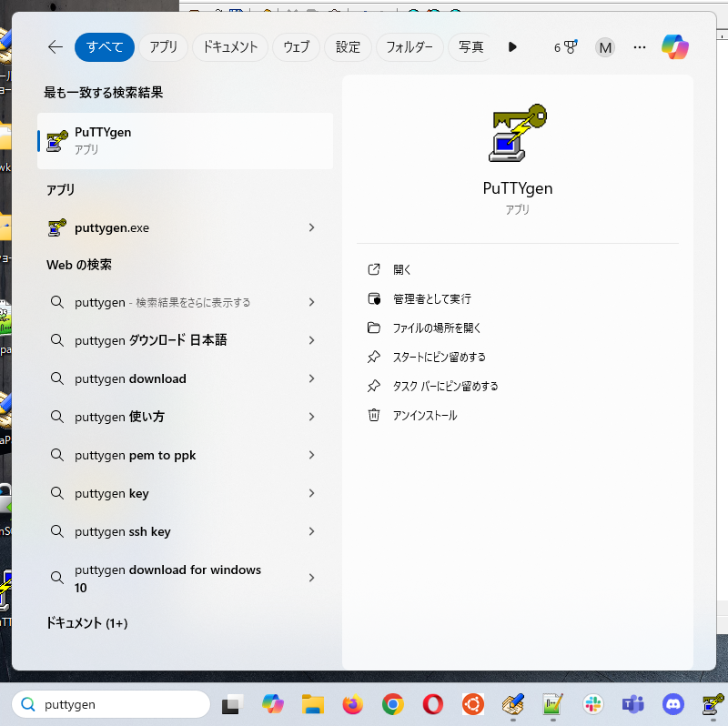Switch to the 写真 filter tab
This screenshot has height=726, width=728.
tap(470, 47)
